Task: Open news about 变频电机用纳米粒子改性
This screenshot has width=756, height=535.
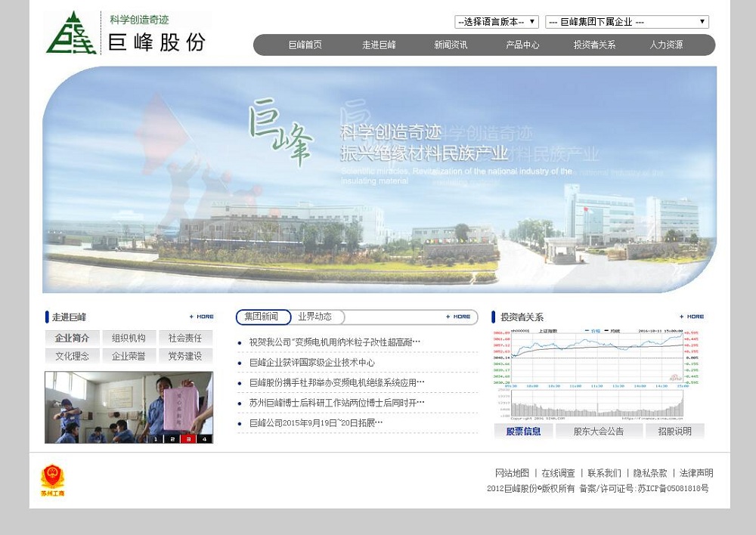Action: (335, 342)
